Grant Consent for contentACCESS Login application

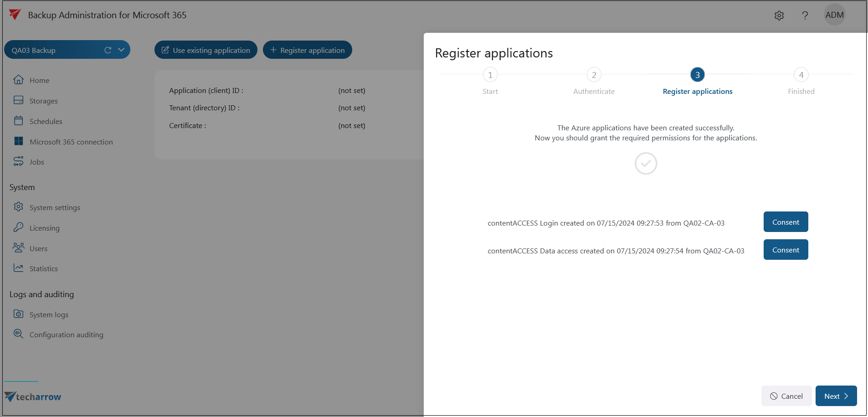(x=786, y=222)
